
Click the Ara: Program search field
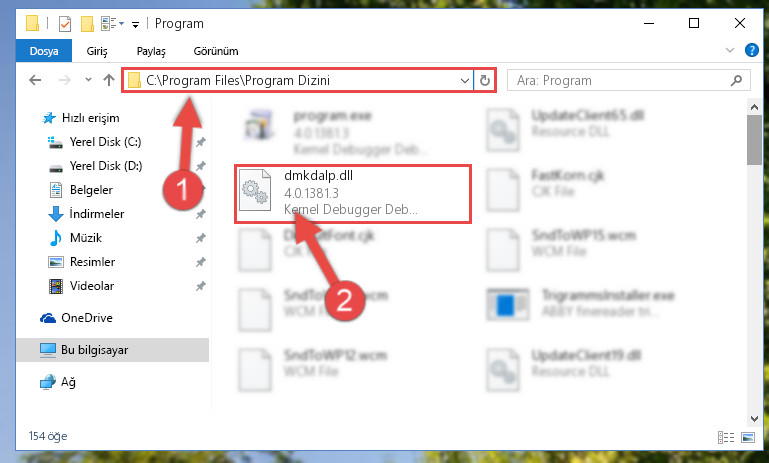[628, 80]
